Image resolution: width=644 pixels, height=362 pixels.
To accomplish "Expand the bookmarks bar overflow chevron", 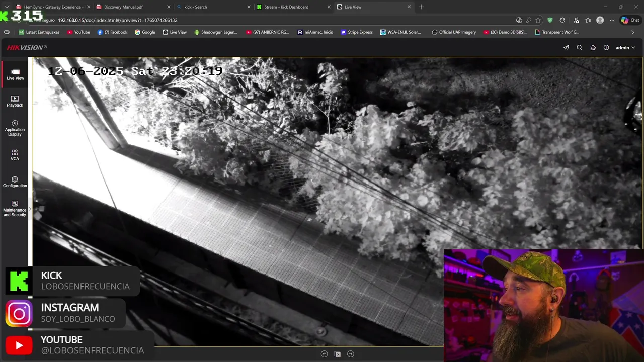I will point(632,32).
